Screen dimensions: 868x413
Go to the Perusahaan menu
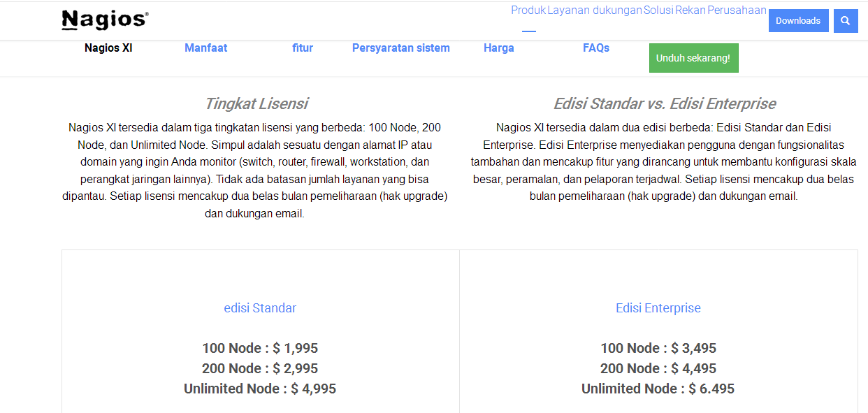[x=737, y=10]
